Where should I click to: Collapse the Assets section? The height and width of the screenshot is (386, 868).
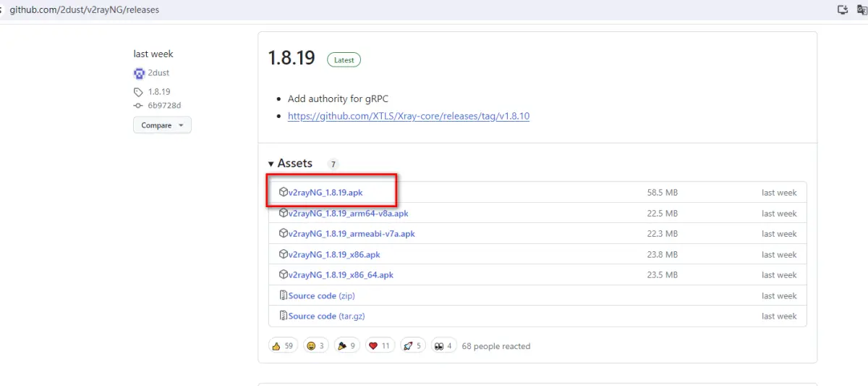pyautogui.click(x=290, y=164)
